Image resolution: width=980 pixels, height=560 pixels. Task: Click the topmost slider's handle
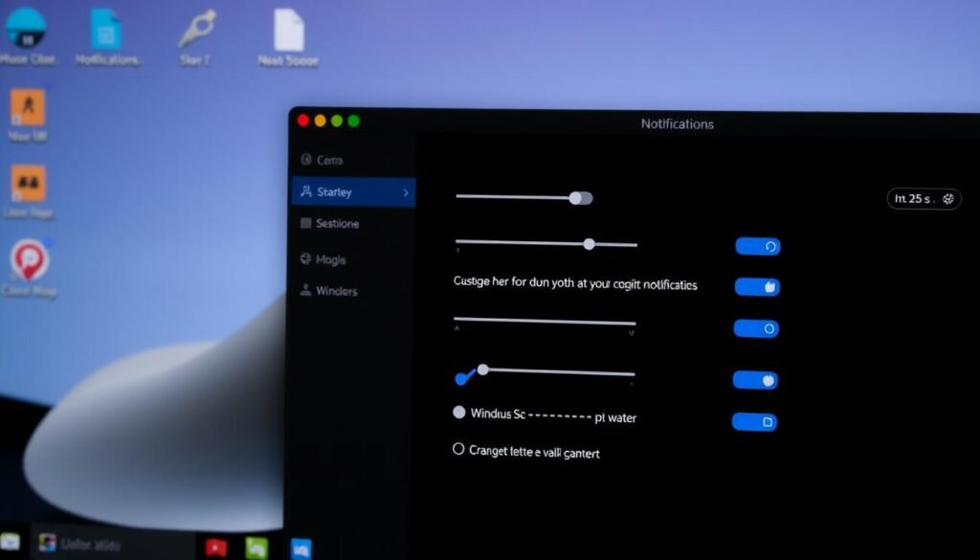[x=576, y=198]
